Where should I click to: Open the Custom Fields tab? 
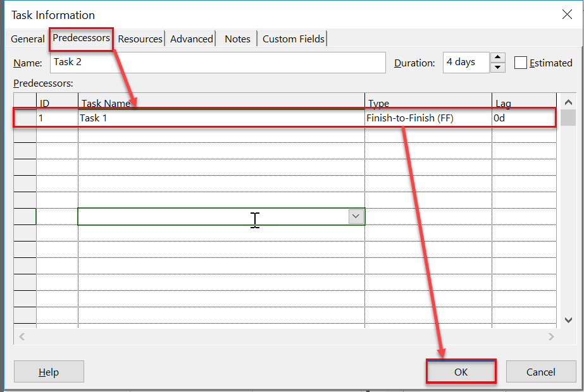coord(294,39)
